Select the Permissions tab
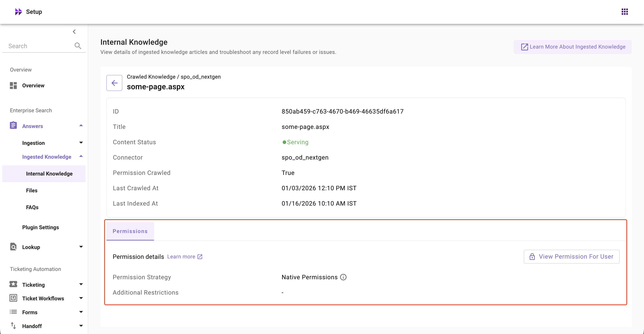644x334 pixels. [x=130, y=231]
